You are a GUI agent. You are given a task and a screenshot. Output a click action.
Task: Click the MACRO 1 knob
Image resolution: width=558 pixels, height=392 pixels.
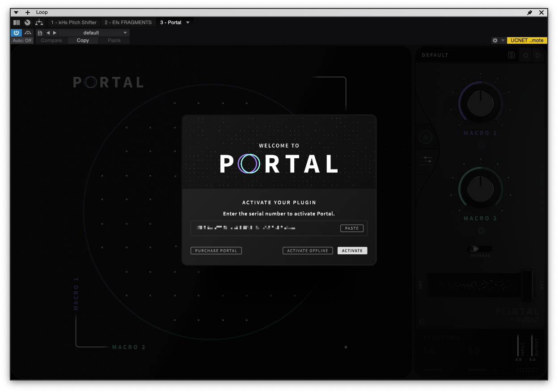(480, 104)
